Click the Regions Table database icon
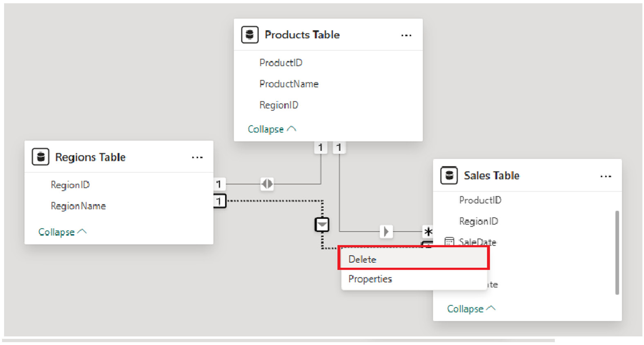 coord(41,157)
